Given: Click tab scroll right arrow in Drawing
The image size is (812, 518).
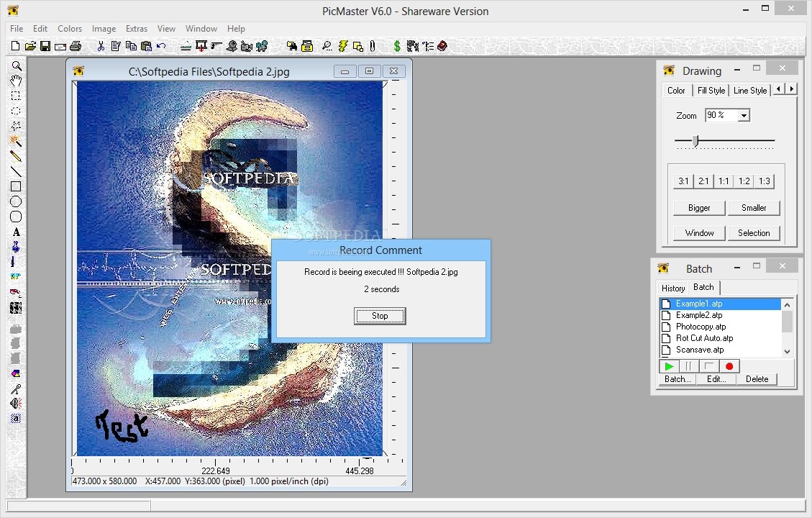Looking at the screenshot, I should (x=791, y=89).
